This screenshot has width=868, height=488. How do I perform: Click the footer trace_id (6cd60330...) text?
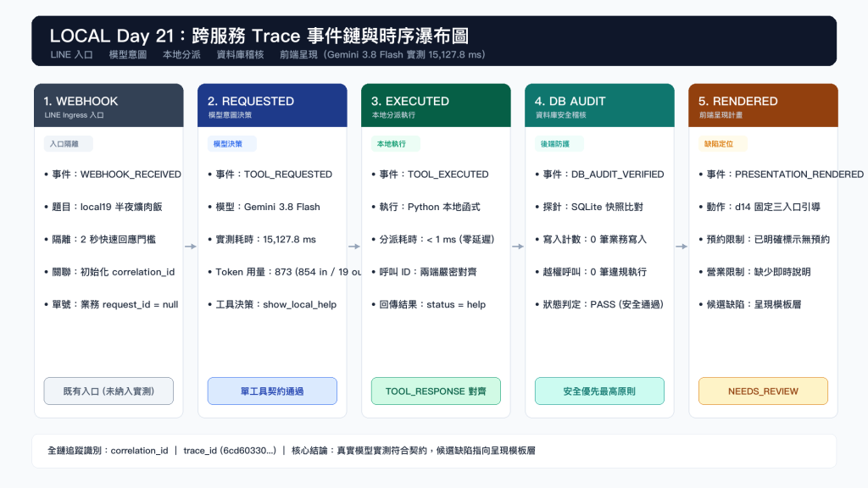point(230,451)
